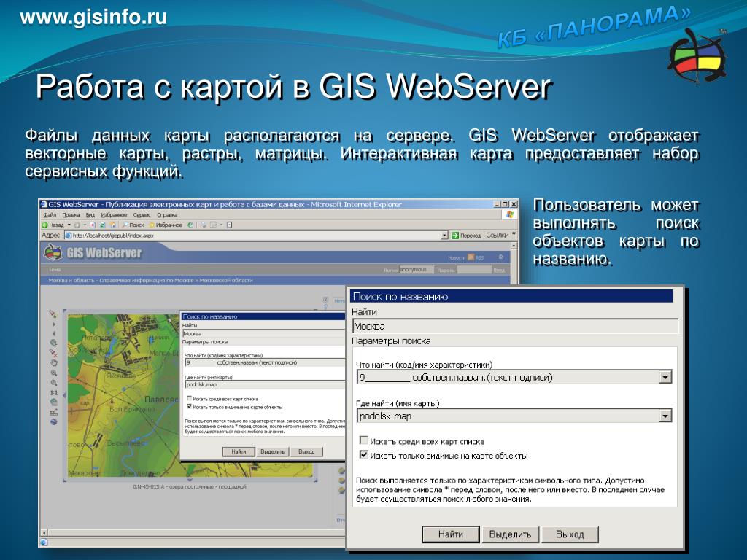Open the Правка menu

71,215
